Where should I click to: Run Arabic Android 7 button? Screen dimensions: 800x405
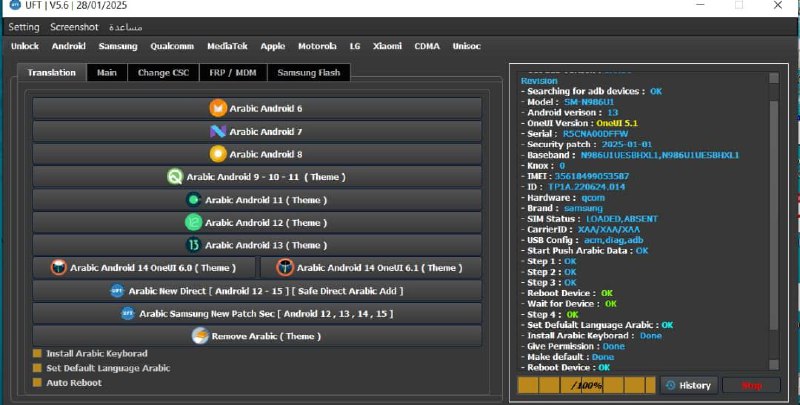(x=257, y=132)
